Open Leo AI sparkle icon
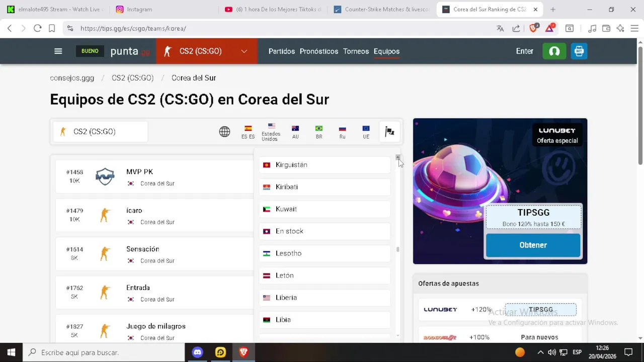This screenshot has width=644, height=362. click(x=620, y=29)
